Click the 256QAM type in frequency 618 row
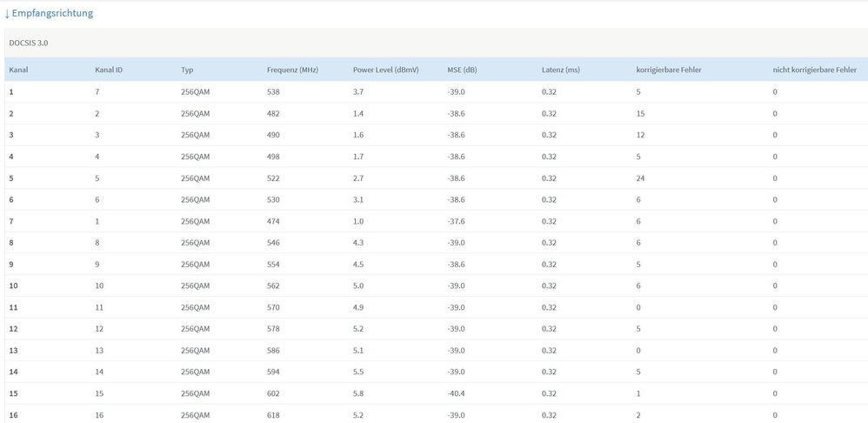The image size is (868, 423). 196,415
